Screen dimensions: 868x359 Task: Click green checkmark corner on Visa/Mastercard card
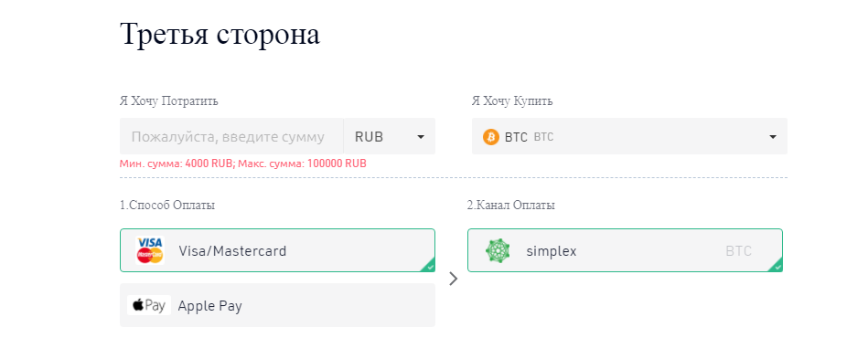click(x=428, y=266)
